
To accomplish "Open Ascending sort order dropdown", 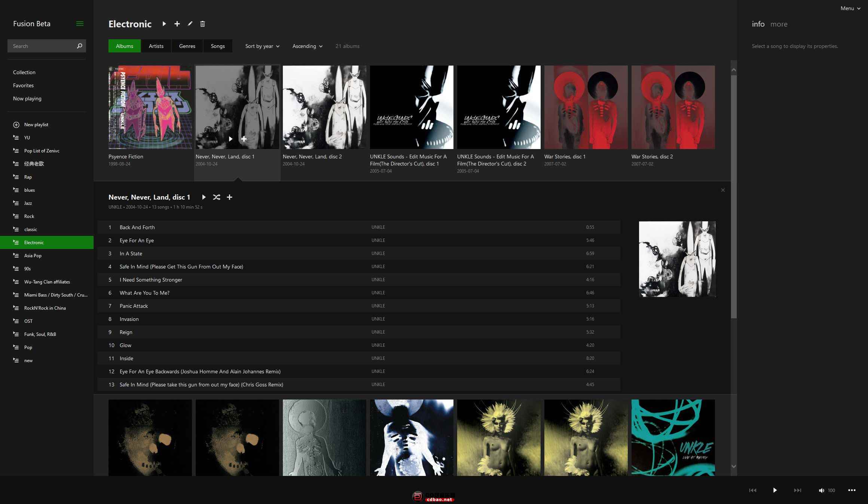I will pos(308,46).
